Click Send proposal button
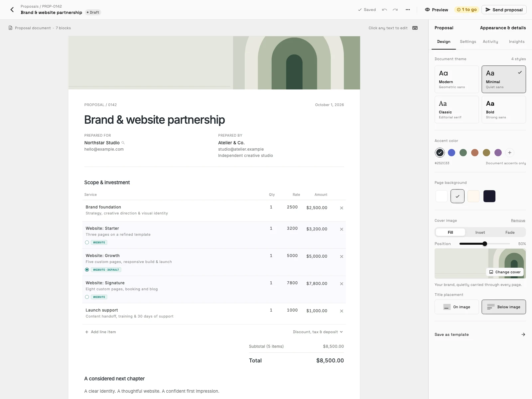 (x=504, y=10)
